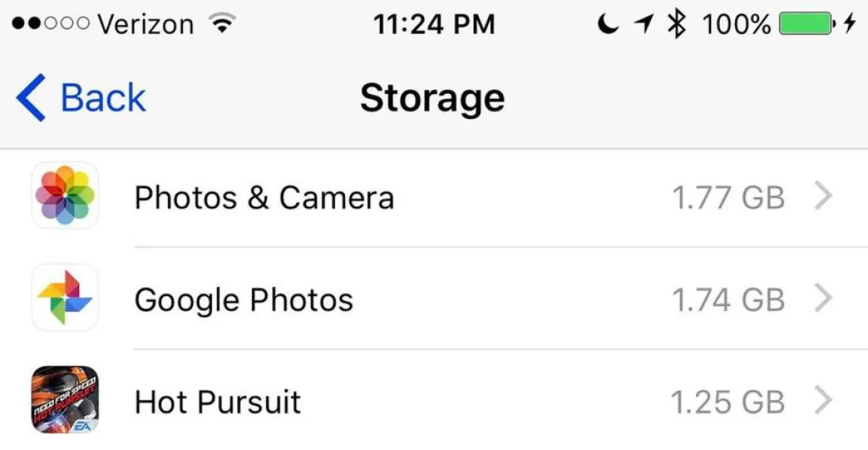Select the Hot Pursuit row label
This screenshot has width=868, height=450.
[x=218, y=402]
